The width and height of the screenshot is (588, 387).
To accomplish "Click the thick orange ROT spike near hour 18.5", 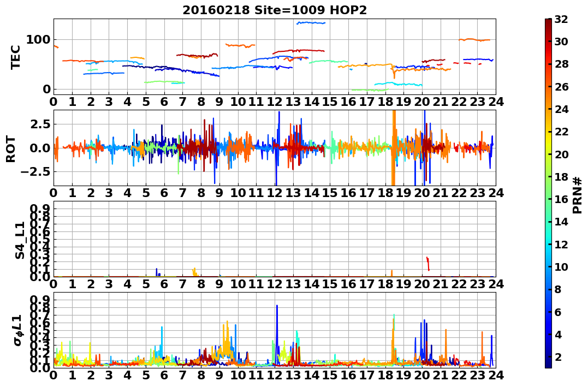I will [x=394, y=148].
